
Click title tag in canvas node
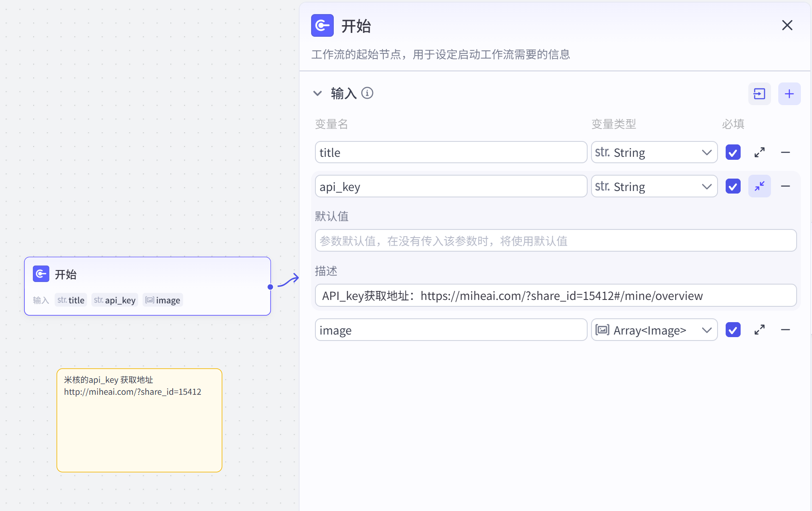[71, 300]
